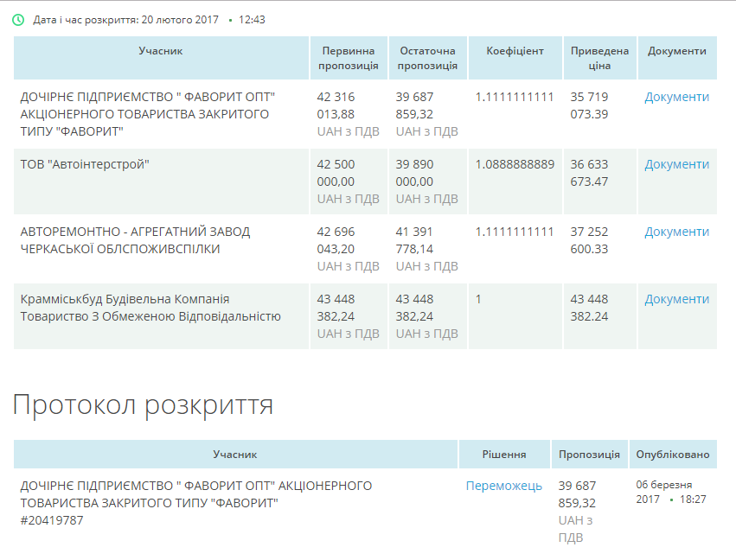Click the Пропозиція header in protocol table
Screen dimensions: 736x560
coord(589,454)
